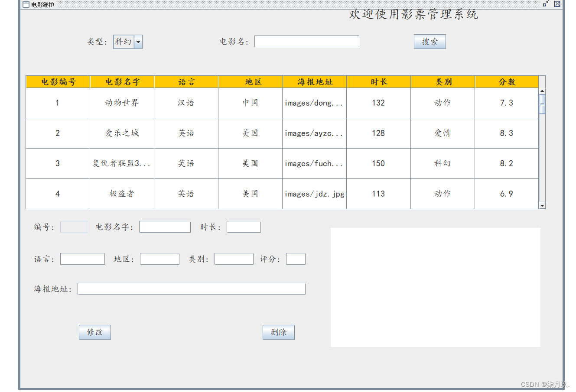The height and width of the screenshot is (392, 576).
Task: Click the internal frame maximize icon
Action: click(x=546, y=4)
